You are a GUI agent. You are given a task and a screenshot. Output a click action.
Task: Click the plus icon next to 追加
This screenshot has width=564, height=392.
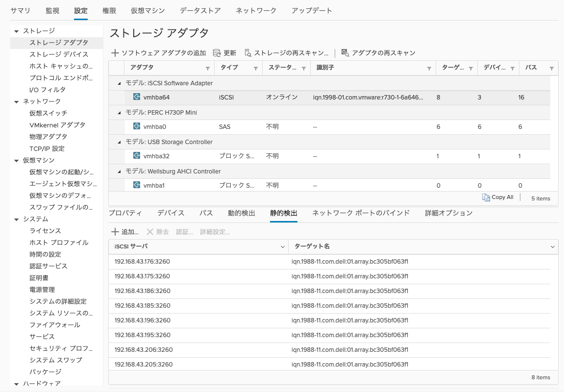115,232
